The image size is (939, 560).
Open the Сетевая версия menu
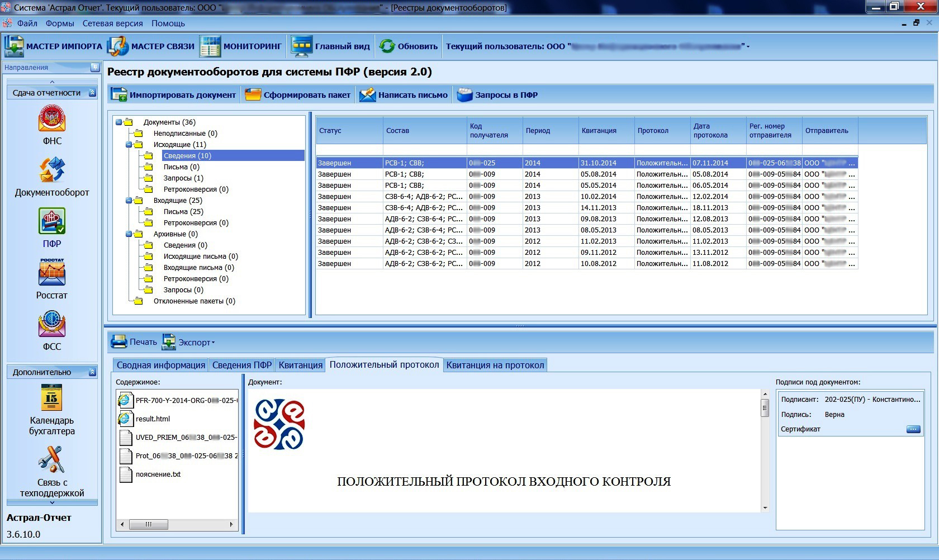[x=113, y=23]
